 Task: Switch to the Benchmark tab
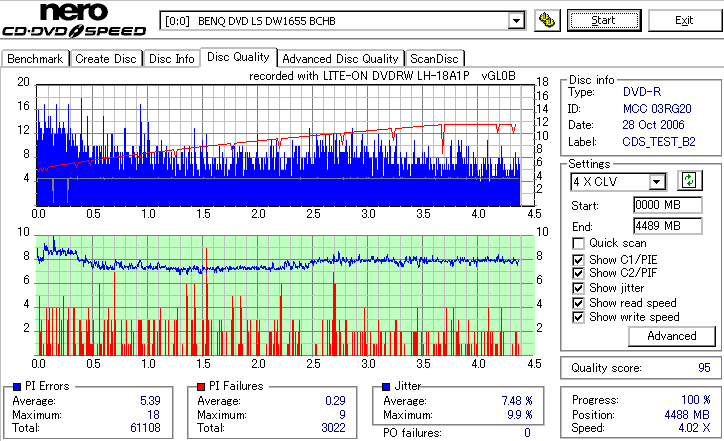point(35,59)
